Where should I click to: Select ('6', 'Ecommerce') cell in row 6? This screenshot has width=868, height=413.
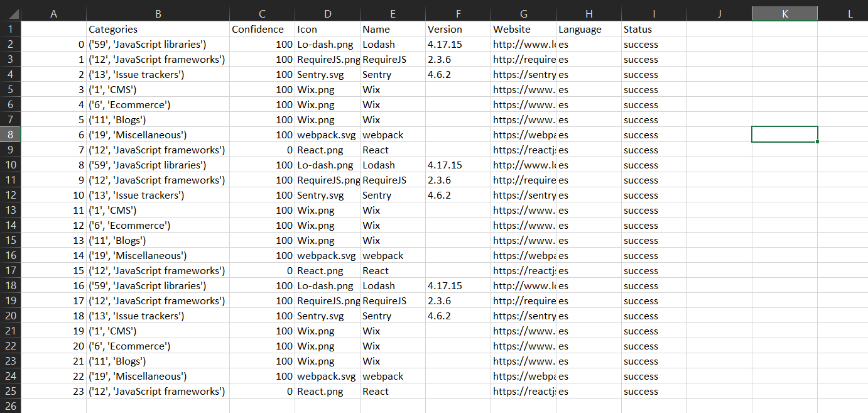tap(158, 104)
